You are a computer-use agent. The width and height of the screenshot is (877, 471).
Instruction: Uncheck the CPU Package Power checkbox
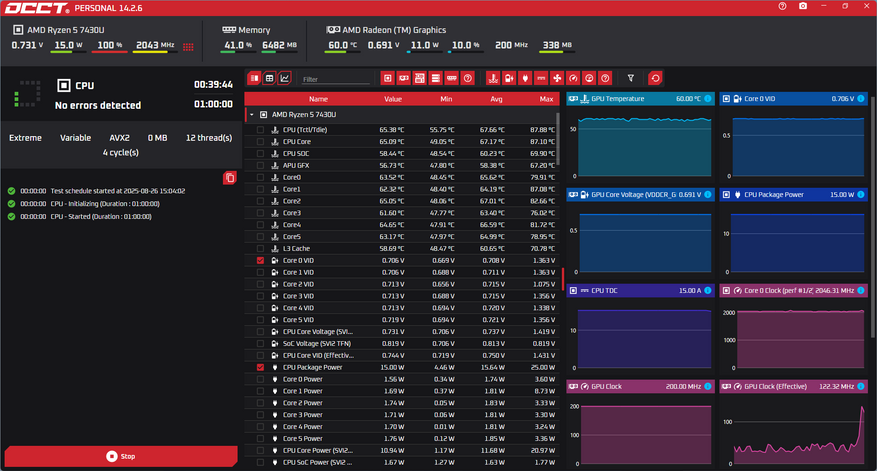(x=260, y=368)
